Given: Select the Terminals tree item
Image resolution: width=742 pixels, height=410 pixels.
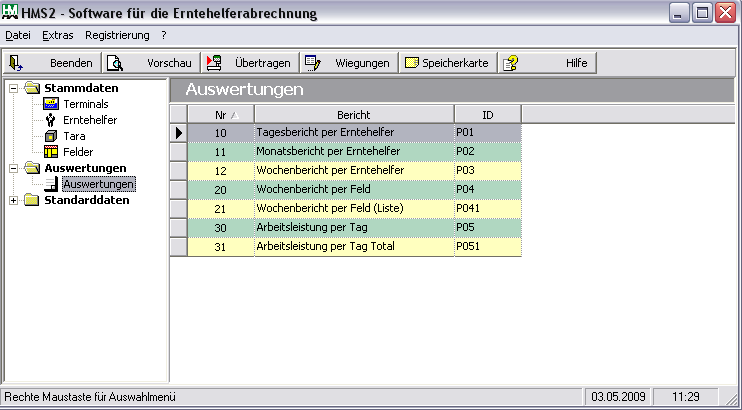Looking at the screenshot, I should [x=85, y=104].
